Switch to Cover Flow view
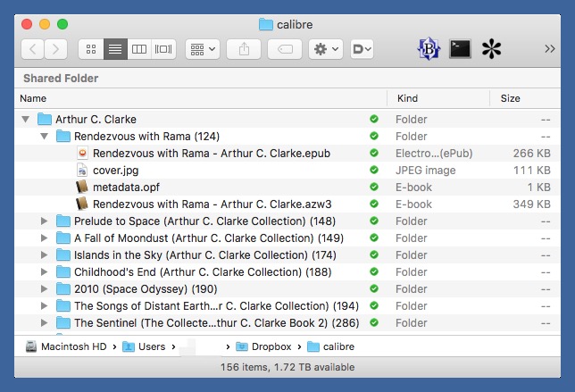This screenshot has height=392, width=575. click(x=163, y=50)
